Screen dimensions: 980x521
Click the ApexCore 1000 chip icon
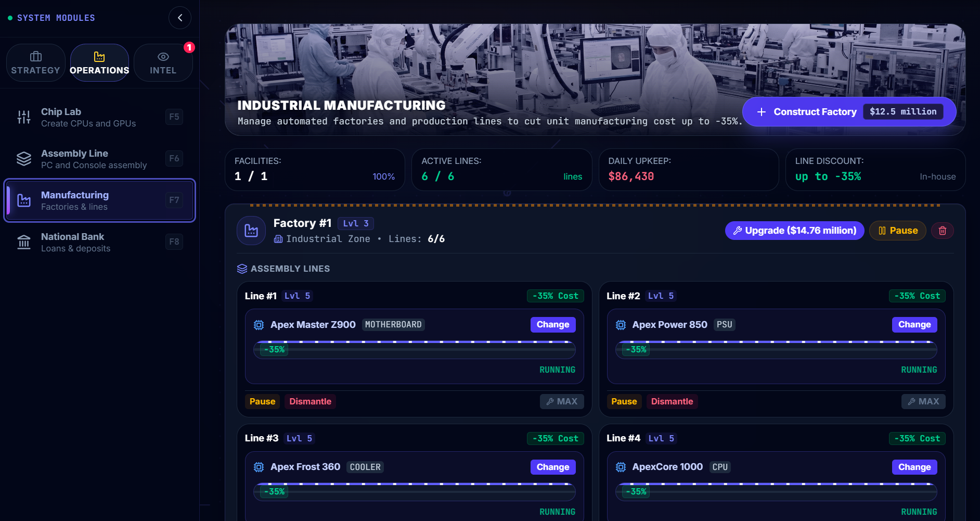[x=621, y=467]
